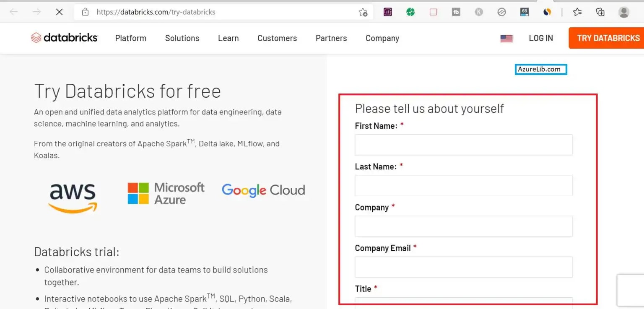Click the Microsoft Azure logo
This screenshot has height=309, width=644.
166,193
